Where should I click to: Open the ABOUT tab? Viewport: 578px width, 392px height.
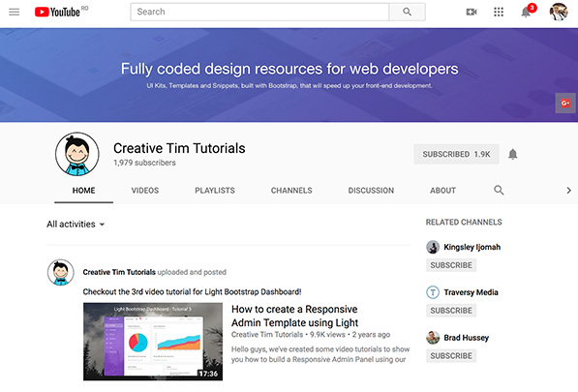click(x=442, y=191)
